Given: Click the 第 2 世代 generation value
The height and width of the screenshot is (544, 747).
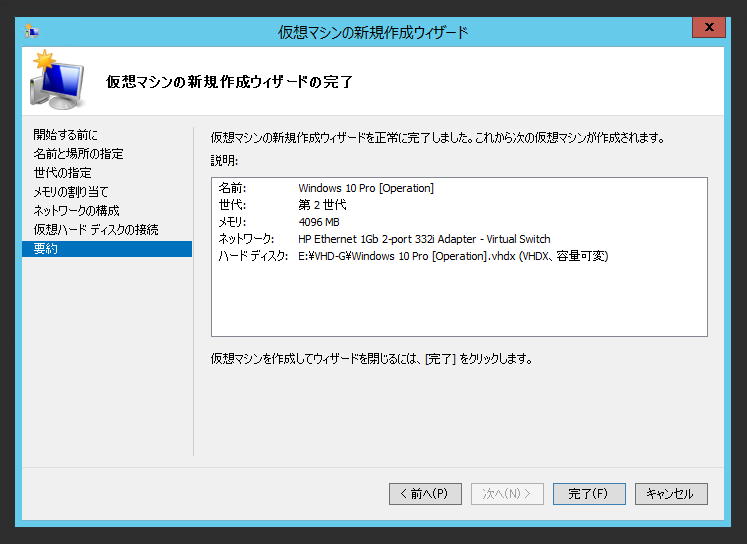Looking at the screenshot, I should (x=322, y=205).
